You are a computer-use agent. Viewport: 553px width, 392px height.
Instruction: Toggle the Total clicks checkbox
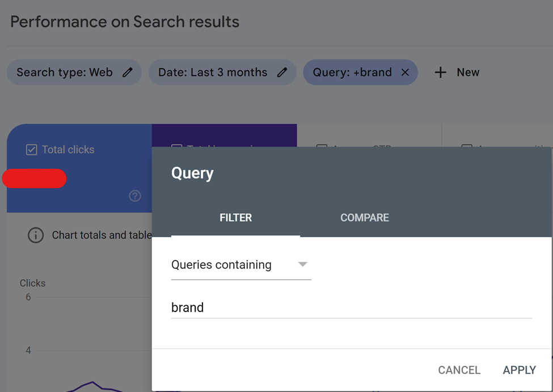pyautogui.click(x=32, y=150)
